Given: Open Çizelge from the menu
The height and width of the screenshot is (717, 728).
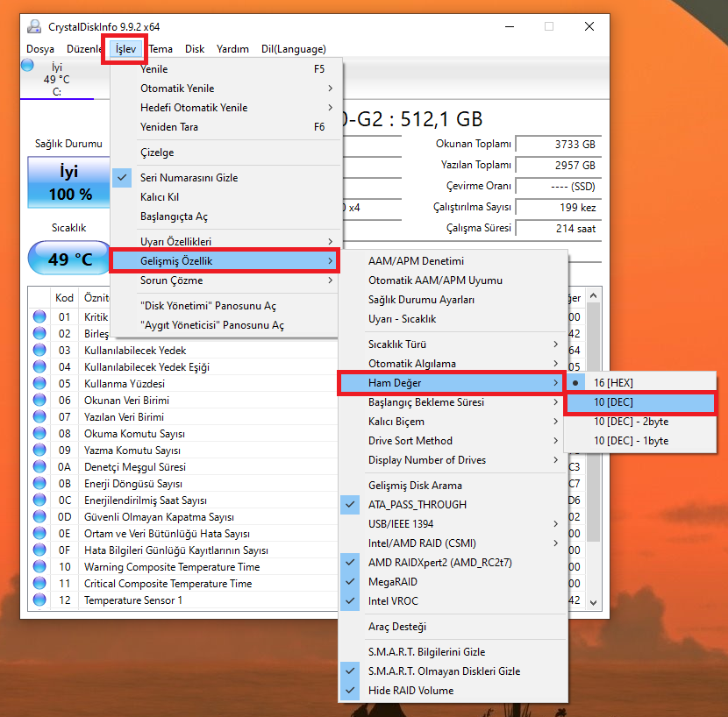Looking at the screenshot, I should pyautogui.click(x=226, y=153).
